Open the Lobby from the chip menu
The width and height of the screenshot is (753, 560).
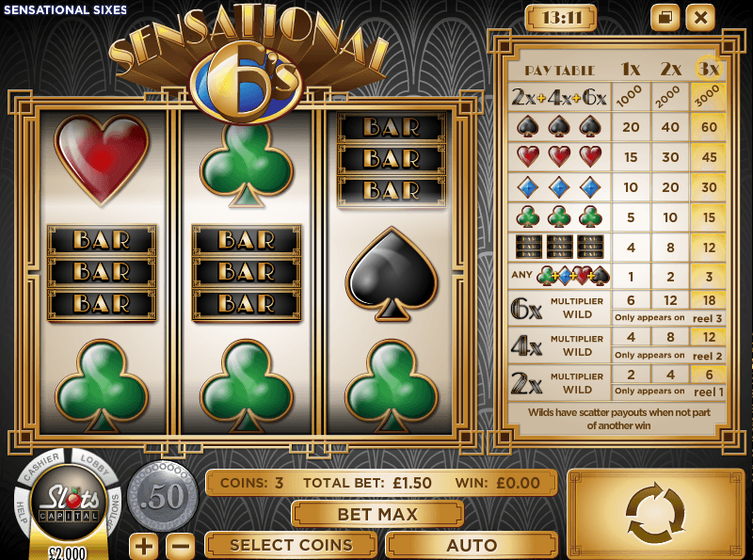click(x=96, y=464)
